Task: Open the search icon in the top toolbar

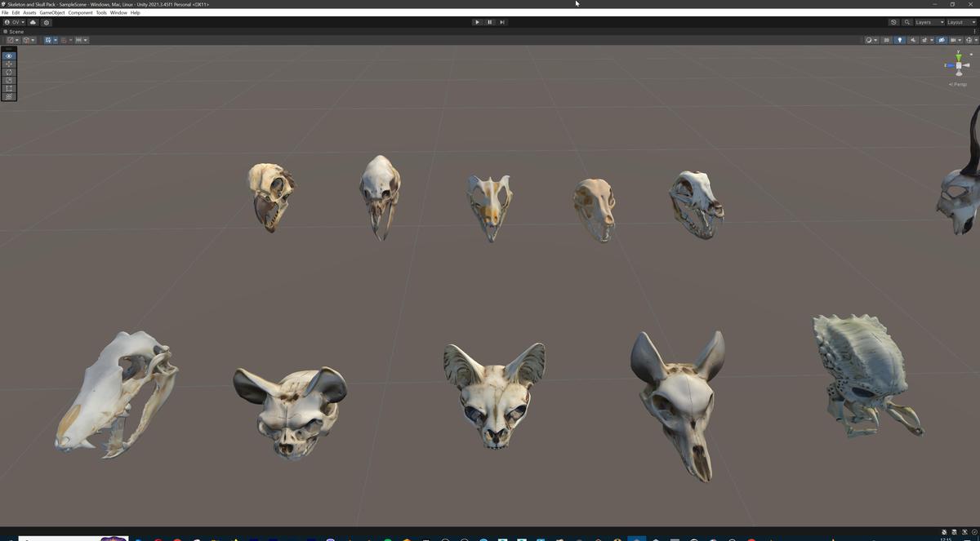Action: 906,22
